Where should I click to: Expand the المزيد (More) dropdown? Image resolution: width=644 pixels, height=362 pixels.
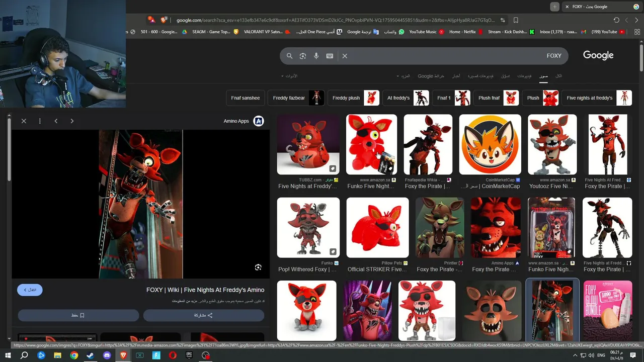click(403, 76)
